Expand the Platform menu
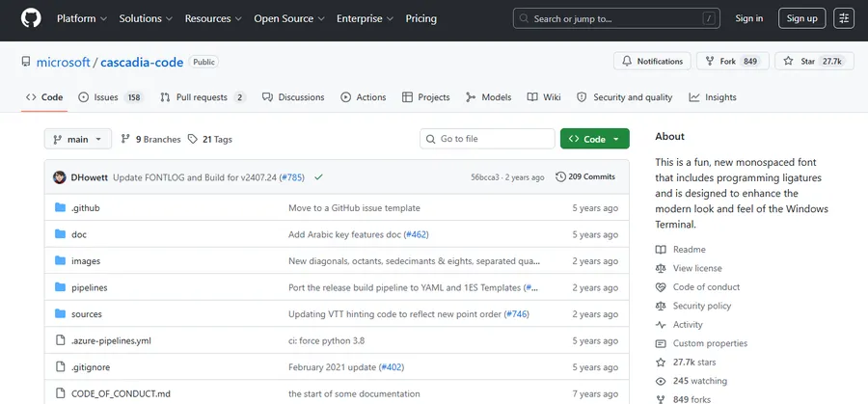 (x=82, y=18)
